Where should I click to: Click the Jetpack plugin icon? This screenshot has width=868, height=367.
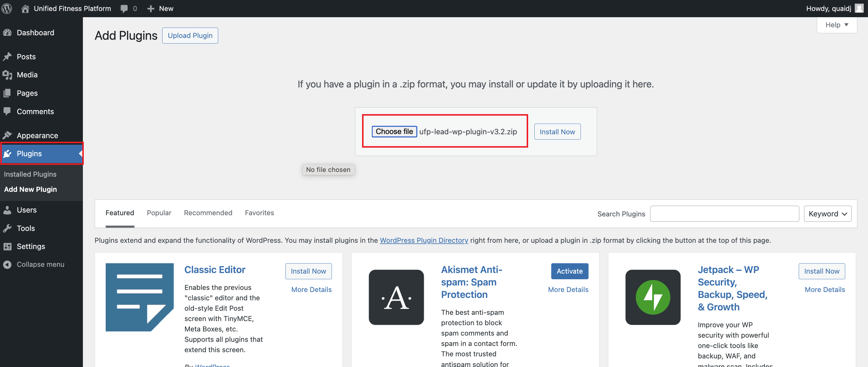pyautogui.click(x=653, y=297)
